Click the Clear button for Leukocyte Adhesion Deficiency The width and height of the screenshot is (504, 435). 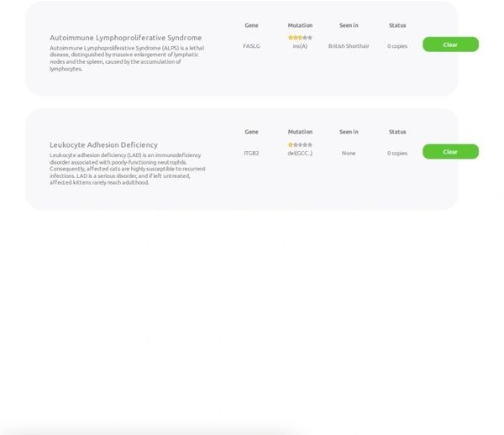[x=450, y=151]
